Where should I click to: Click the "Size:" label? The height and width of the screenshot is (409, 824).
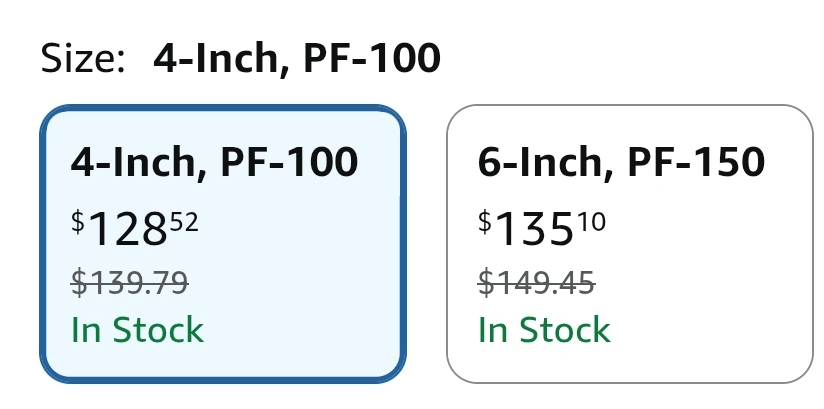click(83, 58)
